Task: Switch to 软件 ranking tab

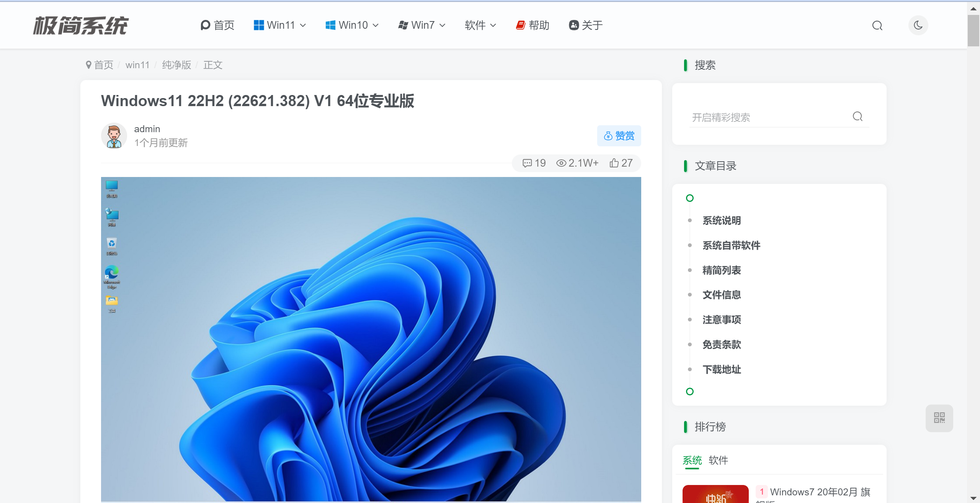Action: [718, 460]
